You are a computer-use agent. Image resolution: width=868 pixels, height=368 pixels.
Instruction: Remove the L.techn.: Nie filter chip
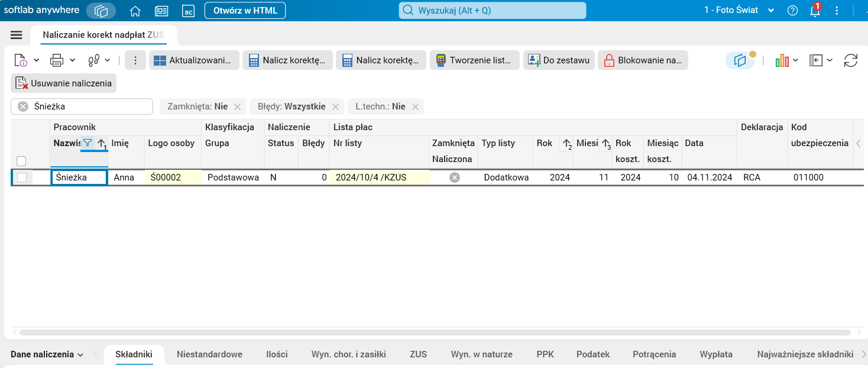[x=415, y=106]
